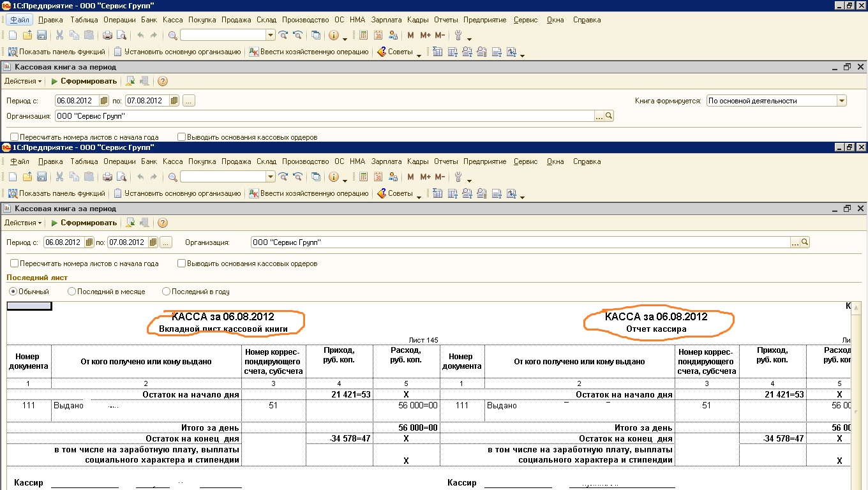
Task: Open the 'Касса' menu in the lower menu bar
Action: tap(172, 161)
